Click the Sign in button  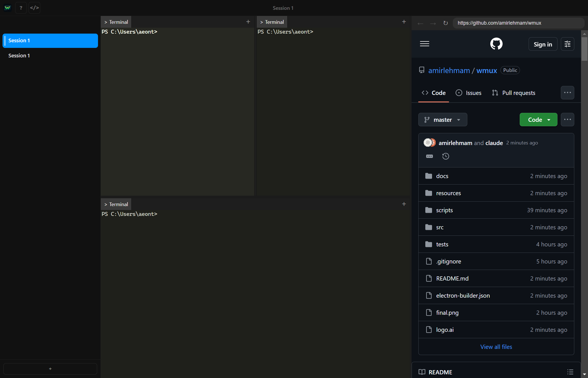pos(543,44)
